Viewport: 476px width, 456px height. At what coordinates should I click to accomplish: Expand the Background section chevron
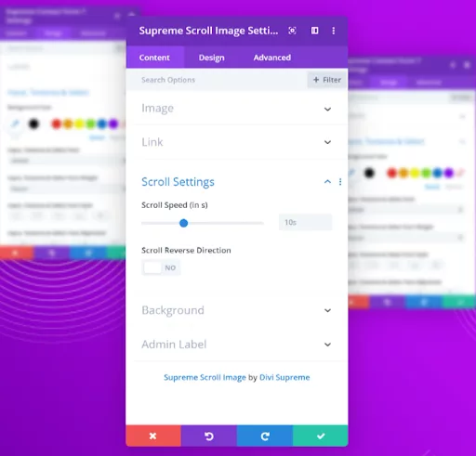[x=327, y=310]
